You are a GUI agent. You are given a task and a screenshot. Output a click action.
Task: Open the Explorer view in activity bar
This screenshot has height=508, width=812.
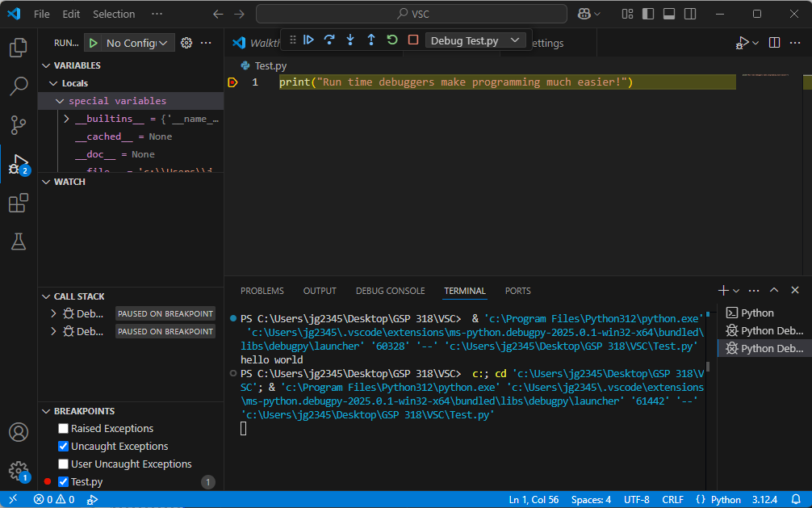(18, 48)
